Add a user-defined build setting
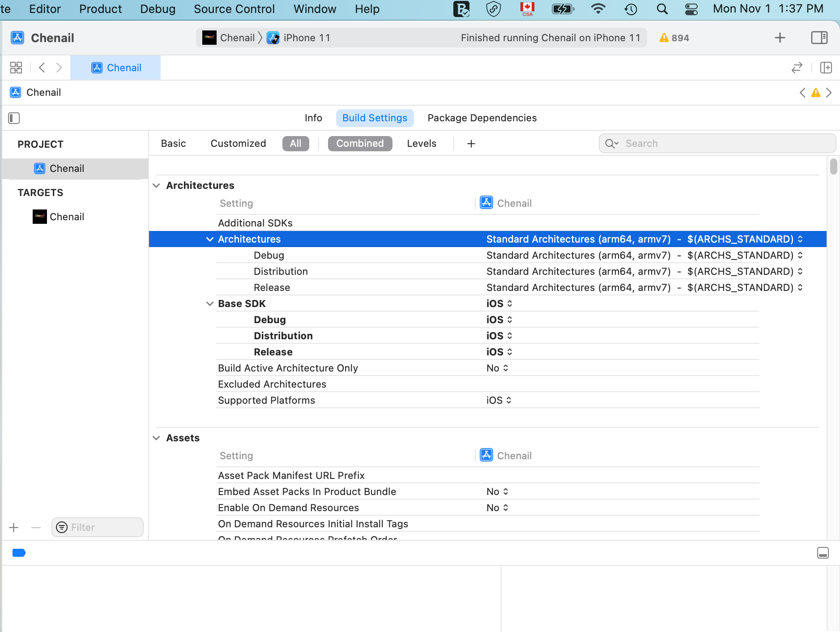 [471, 144]
